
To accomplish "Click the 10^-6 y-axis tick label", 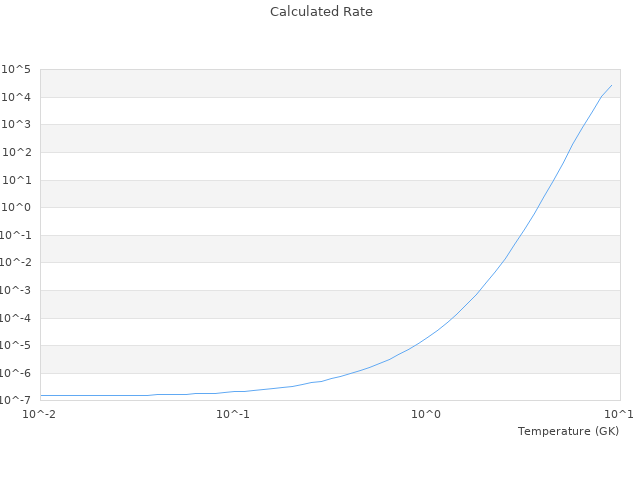I will tap(14, 374).
